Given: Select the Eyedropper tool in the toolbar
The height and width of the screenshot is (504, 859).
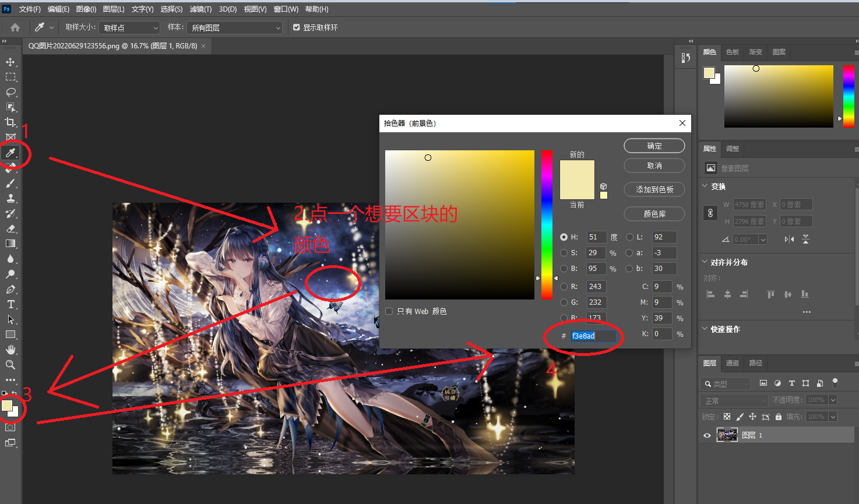Looking at the screenshot, I should pos(10,153).
